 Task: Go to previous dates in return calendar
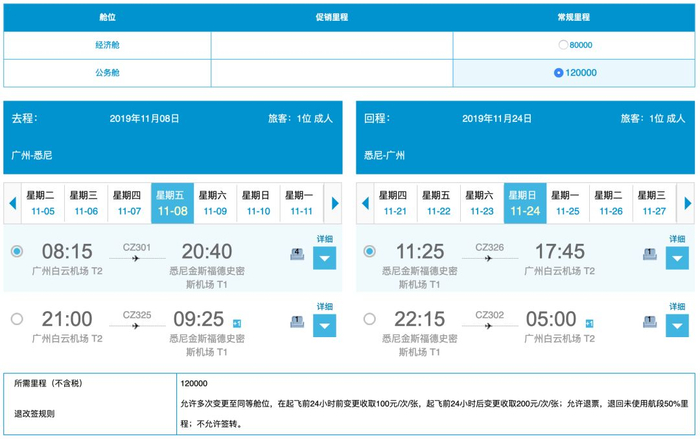point(366,203)
